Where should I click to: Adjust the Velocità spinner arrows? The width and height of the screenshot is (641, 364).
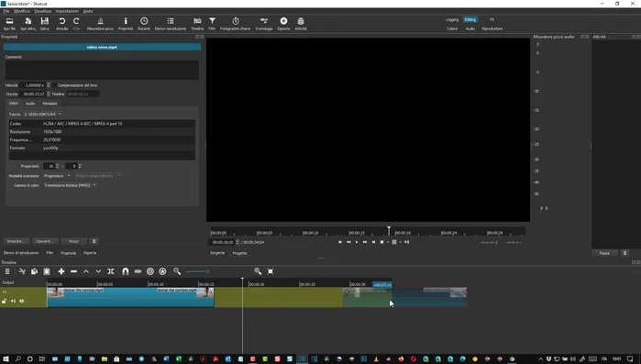[49, 85]
